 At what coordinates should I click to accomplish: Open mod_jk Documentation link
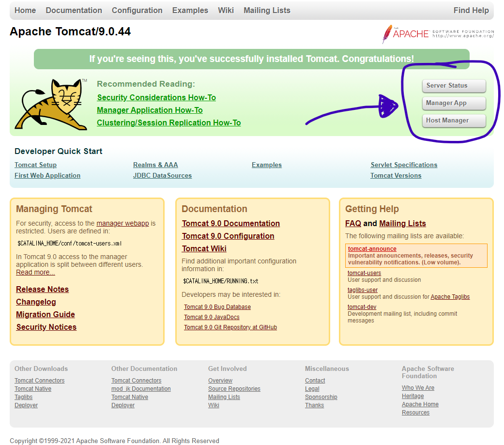tap(141, 388)
